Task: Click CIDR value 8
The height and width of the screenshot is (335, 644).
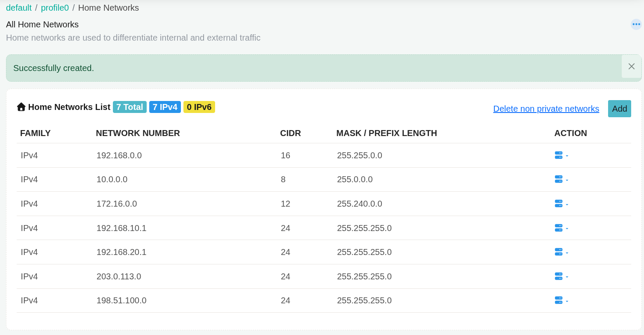Action: click(x=283, y=179)
